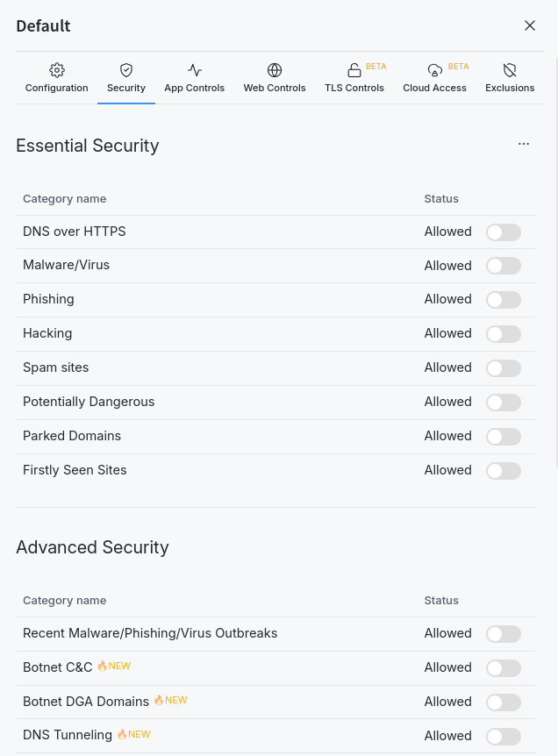This screenshot has width=558, height=756.
Task: Click the Configuration gear icon
Action: pos(57,70)
